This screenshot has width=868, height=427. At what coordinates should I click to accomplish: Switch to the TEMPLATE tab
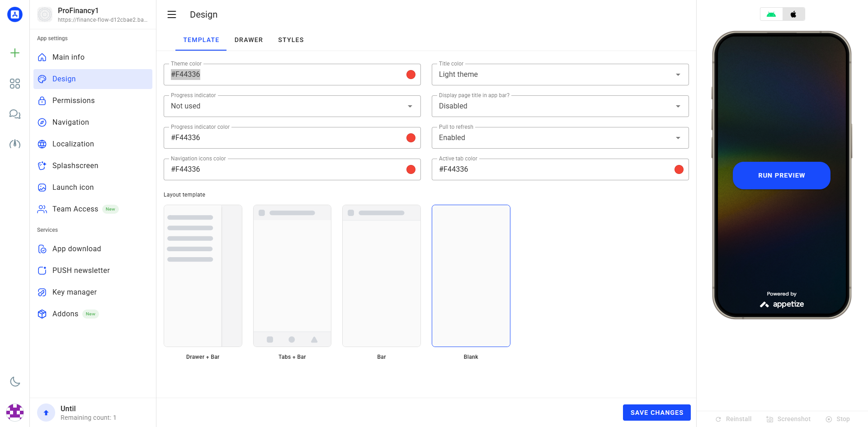[x=201, y=40]
